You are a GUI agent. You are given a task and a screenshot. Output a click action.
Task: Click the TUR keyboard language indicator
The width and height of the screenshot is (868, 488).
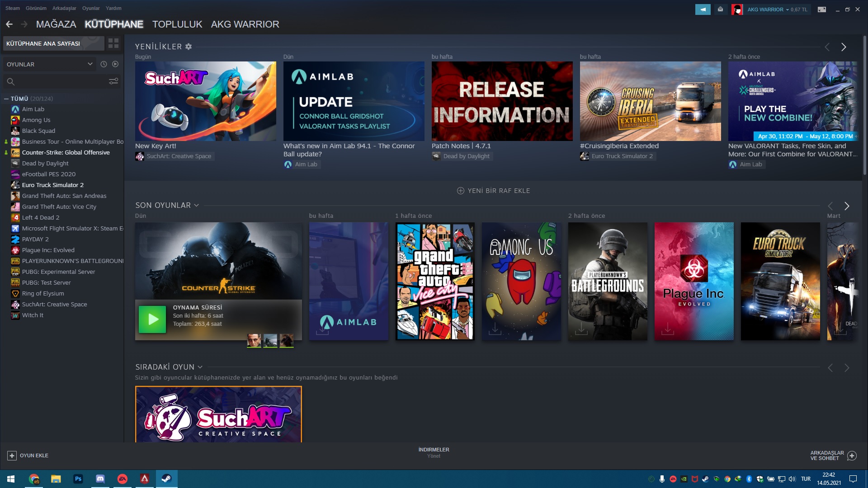coord(806,479)
